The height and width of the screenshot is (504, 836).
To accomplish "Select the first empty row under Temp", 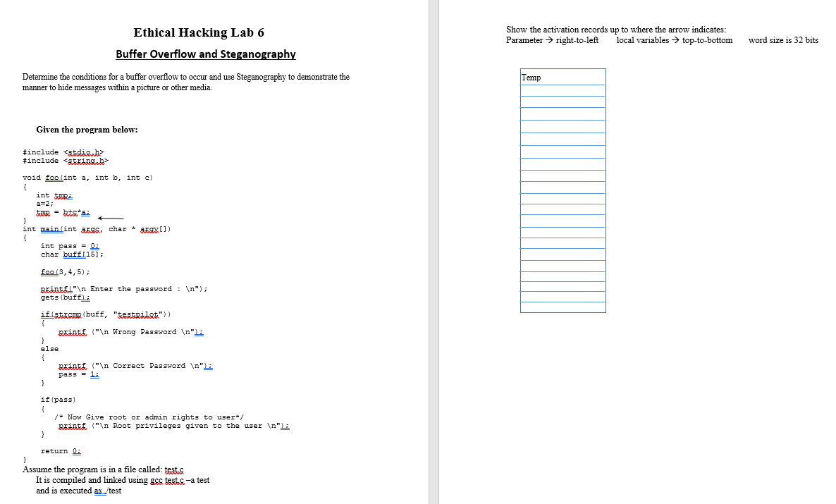I will 563,90.
